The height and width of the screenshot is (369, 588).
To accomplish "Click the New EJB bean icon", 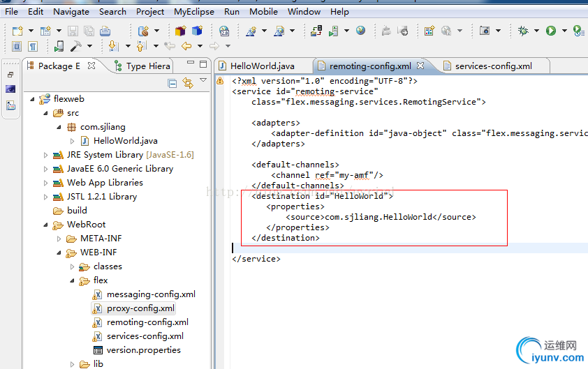I will point(143,31).
